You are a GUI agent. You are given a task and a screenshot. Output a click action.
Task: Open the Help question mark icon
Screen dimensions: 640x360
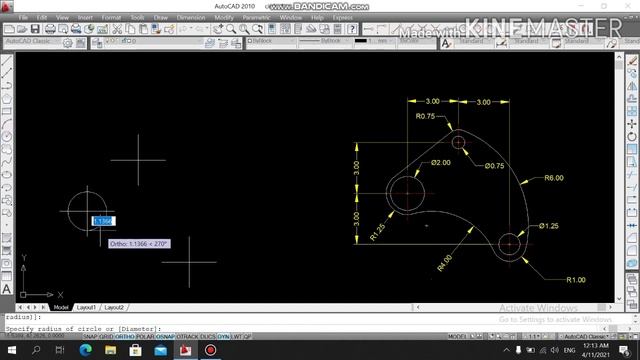(352, 29)
